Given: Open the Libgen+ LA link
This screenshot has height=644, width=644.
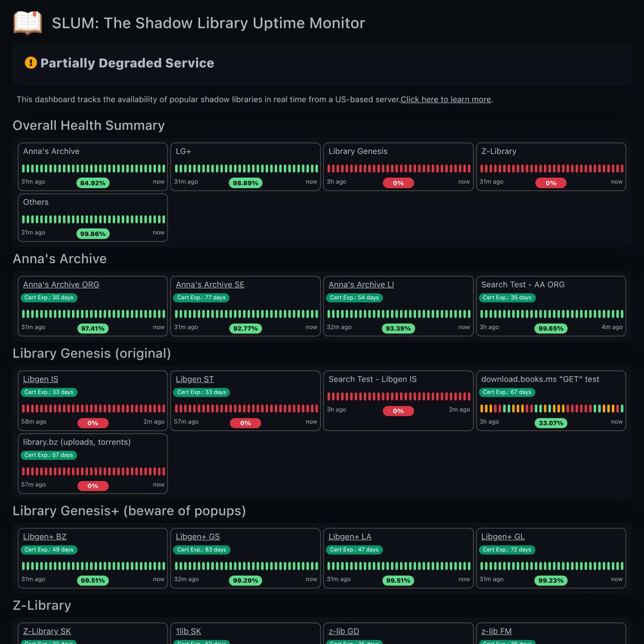Looking at the screenshot, I should coord(350,537).
